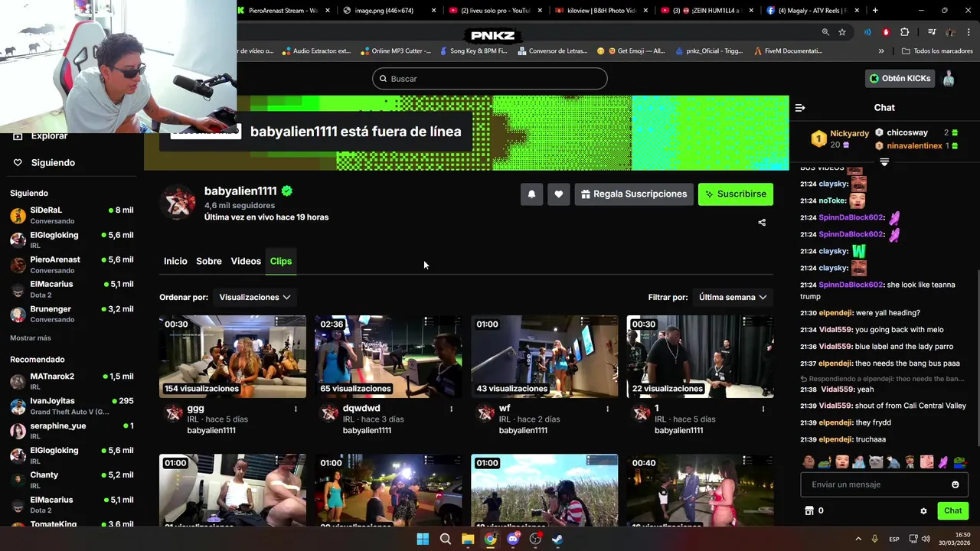980x551 pixels.
Task: Send message with green Chat button
Action: pos(952,510)
